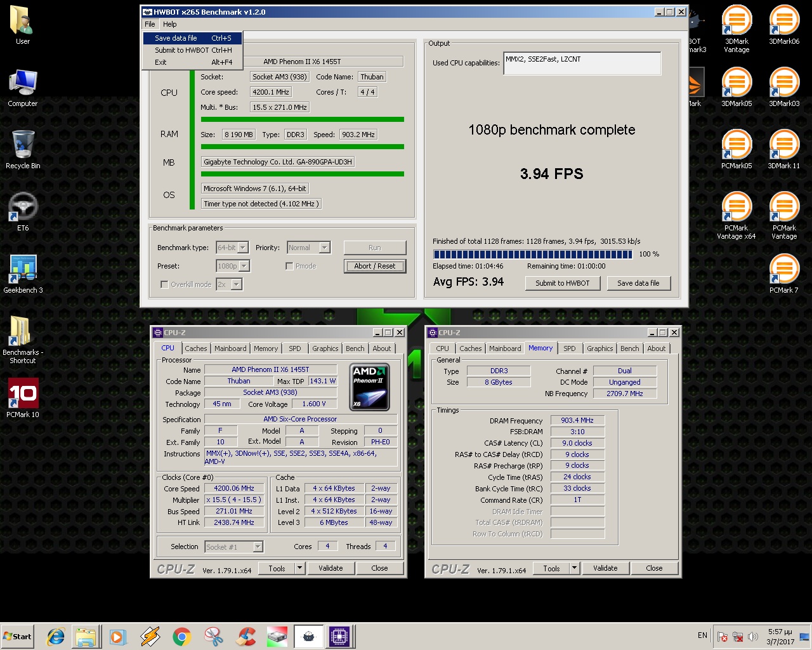The width and height of the screenshot is (812, 650).
Task: Switch to HWBOT x265 taskbar button
Action: pyautogui.click(x=308, y=636)
